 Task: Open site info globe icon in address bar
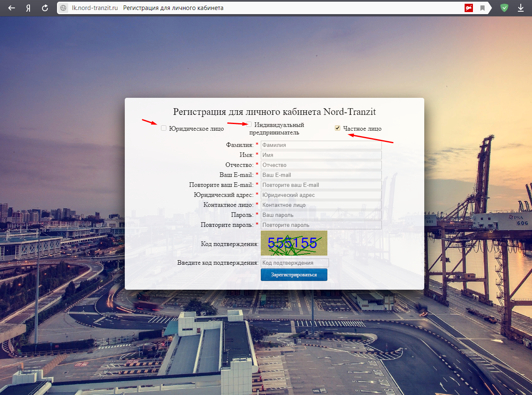[63, 8]
